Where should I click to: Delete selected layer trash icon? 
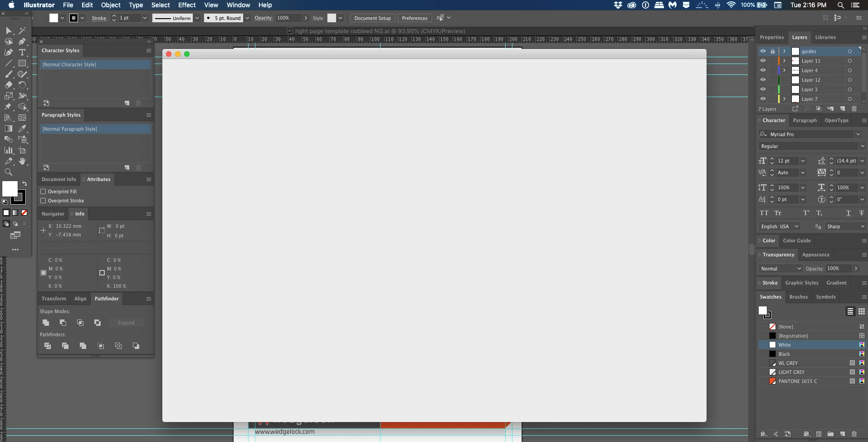(854, 109)
